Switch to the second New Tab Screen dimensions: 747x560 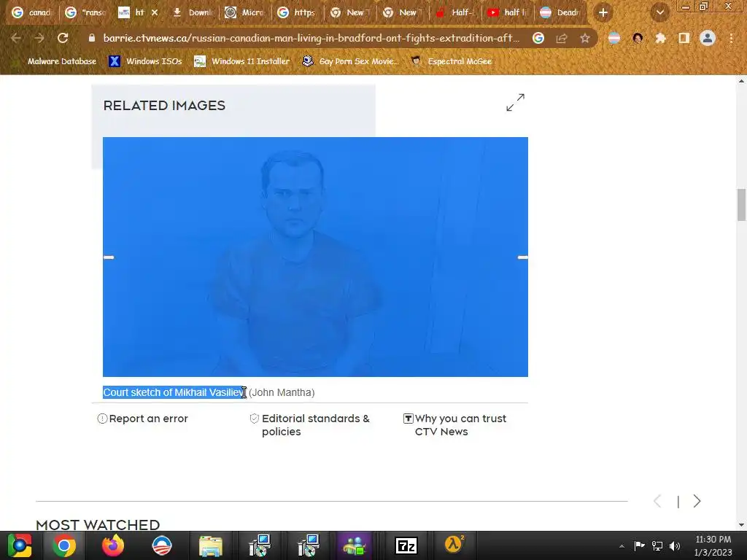(403, 13)
